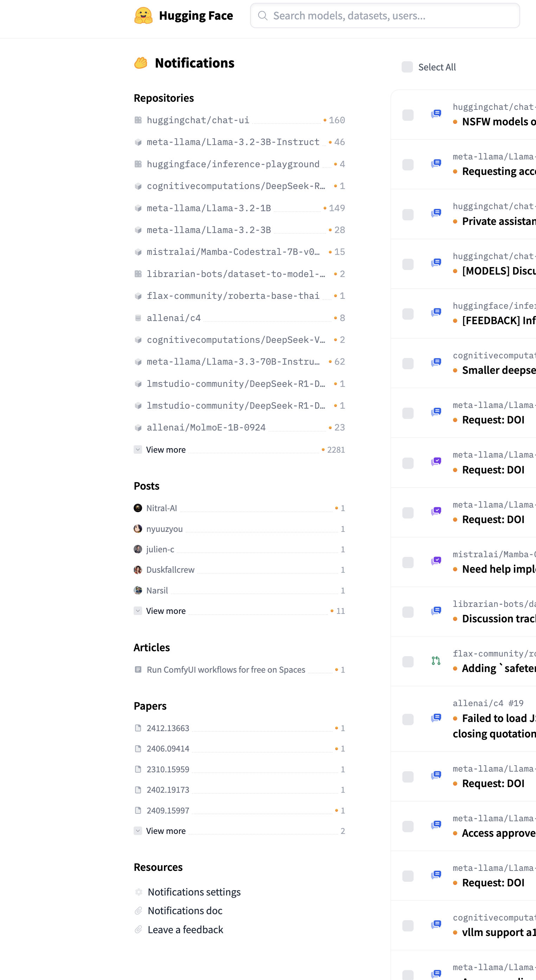Image resolution: width=536 pixels, height=980 pixels.
Task: Click the pull request icon for flax-community notification
Action: pos(436,661)
